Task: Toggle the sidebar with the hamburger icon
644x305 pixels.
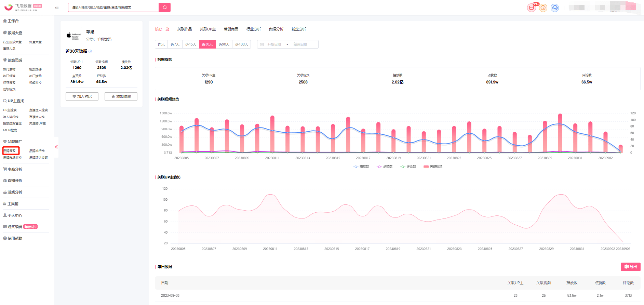Action: (57, 7)
